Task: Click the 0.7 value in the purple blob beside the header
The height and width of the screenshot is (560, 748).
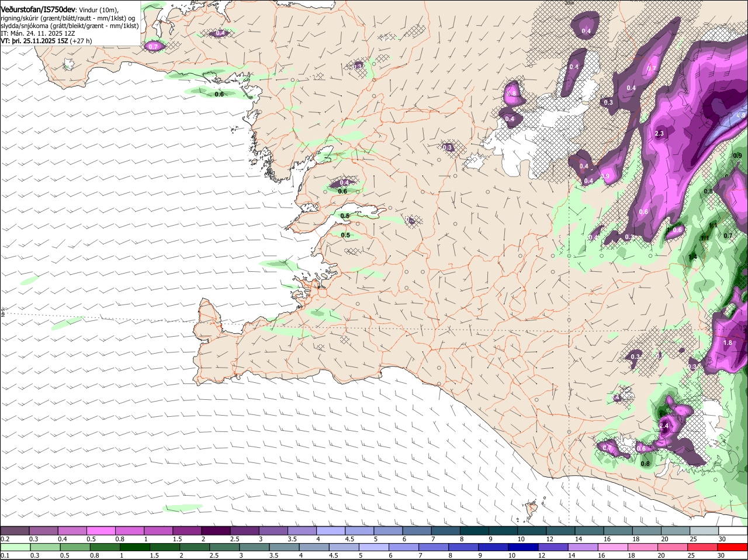Action: [x=153, y=46]
